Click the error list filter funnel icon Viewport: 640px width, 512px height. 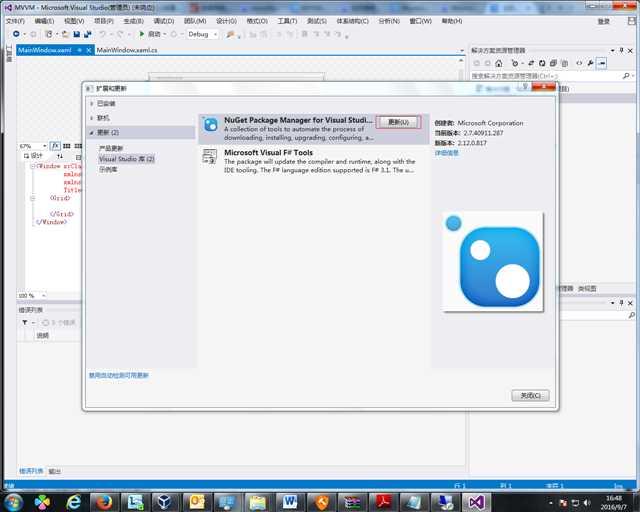point(24,323)
